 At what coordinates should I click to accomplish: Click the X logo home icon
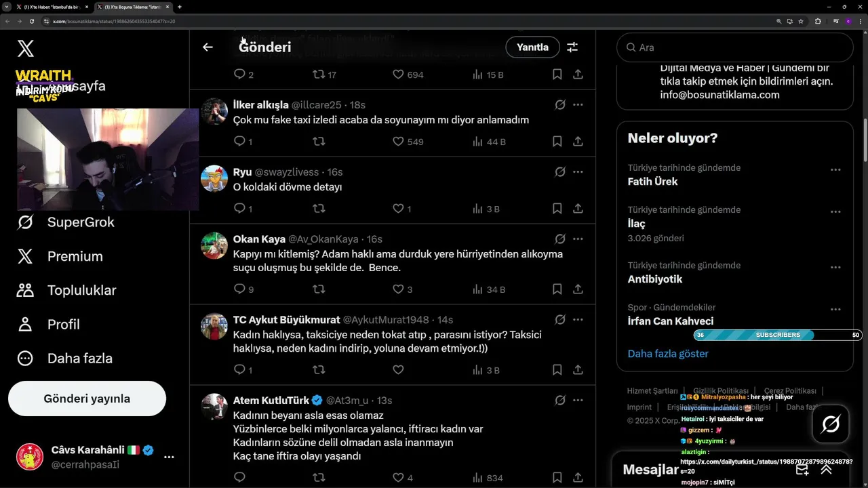(25, 48)
